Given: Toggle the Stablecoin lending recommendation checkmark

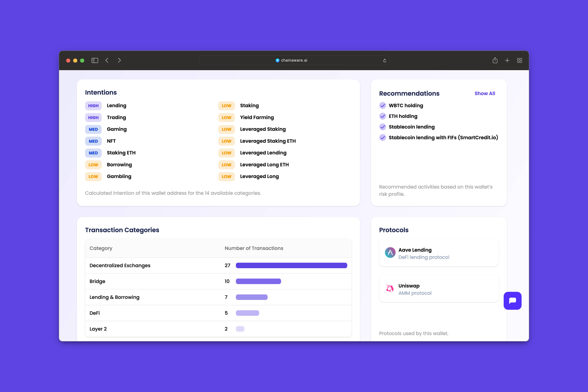Looking at the screenshot, I should point(383,127).
